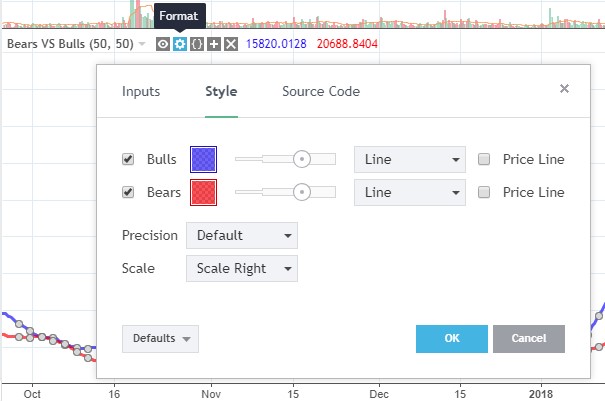This screenshot has width=605, height=401.
Task: Open Bulls plot type Line dropdown
Action: point(410,159)
